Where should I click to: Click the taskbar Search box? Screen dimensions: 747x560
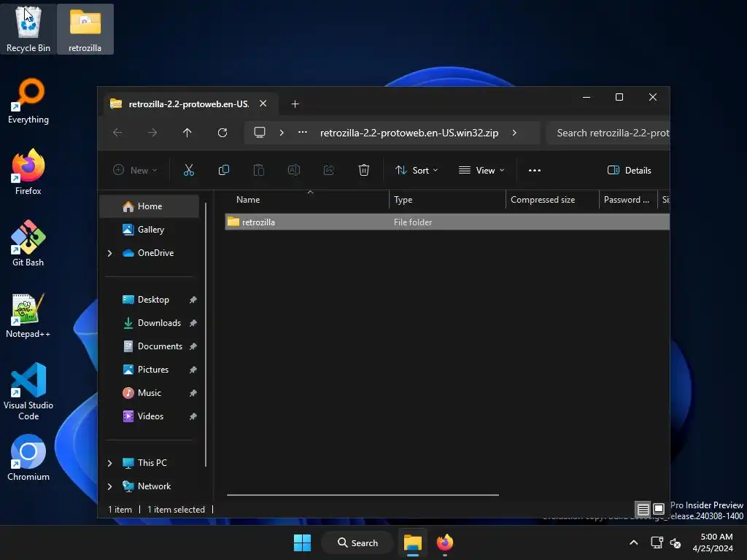click(x=357, y=542)
